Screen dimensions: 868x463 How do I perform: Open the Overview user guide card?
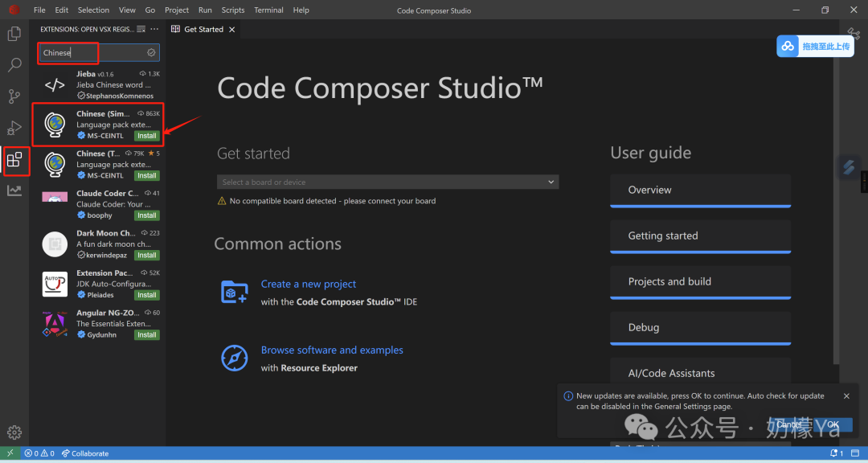pyautogui.click(x=700, y=191)
